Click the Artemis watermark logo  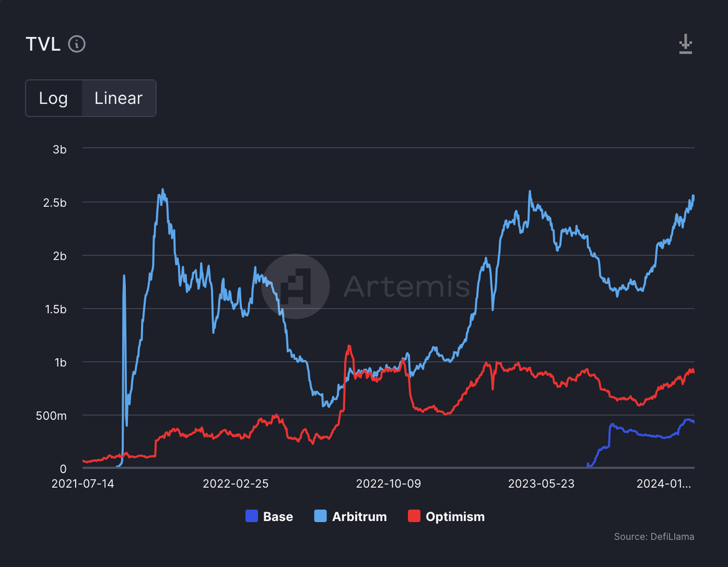coord(295,287)
